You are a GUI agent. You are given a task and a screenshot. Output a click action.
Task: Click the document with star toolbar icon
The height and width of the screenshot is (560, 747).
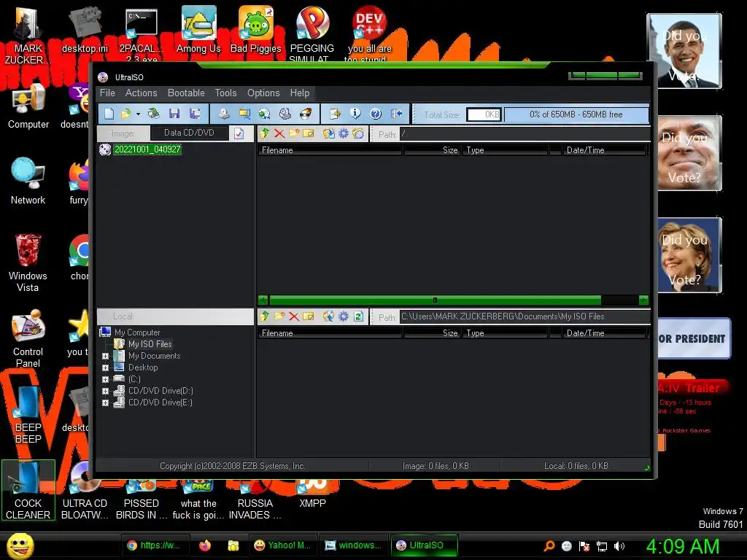pos(335,114)
